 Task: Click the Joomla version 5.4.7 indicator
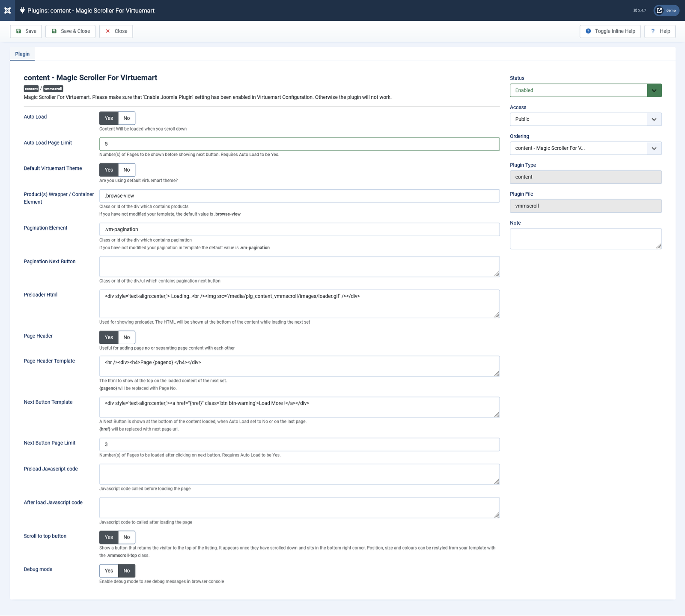pyautogui.click(x=640, y=10)
